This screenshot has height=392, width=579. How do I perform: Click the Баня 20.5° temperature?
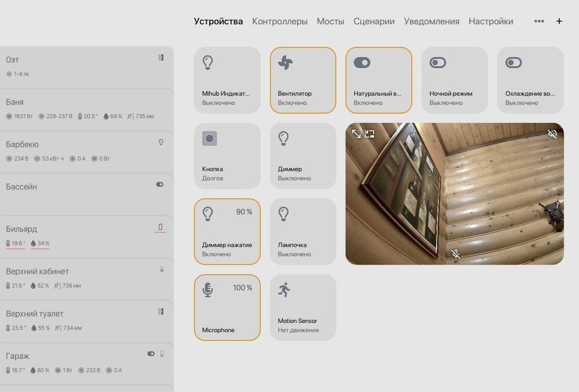88,116
